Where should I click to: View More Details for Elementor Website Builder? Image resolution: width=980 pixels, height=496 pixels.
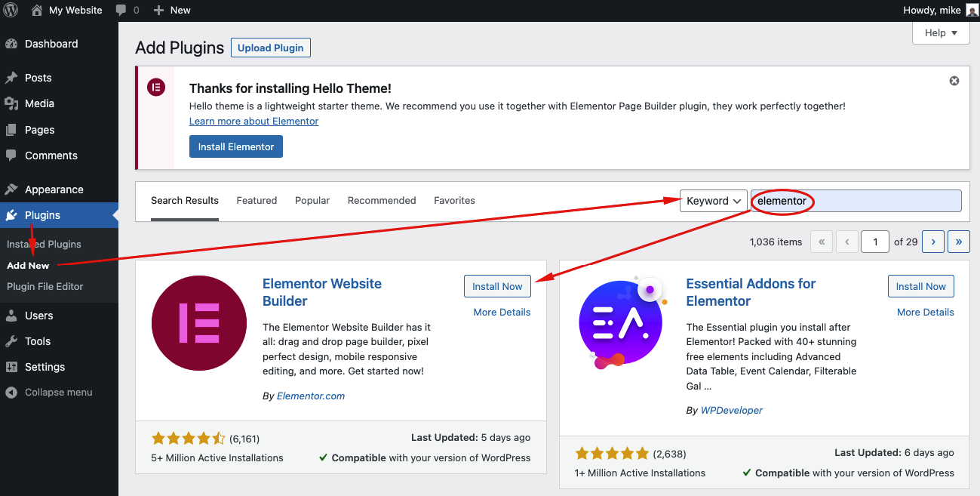[x=502, y=313]
